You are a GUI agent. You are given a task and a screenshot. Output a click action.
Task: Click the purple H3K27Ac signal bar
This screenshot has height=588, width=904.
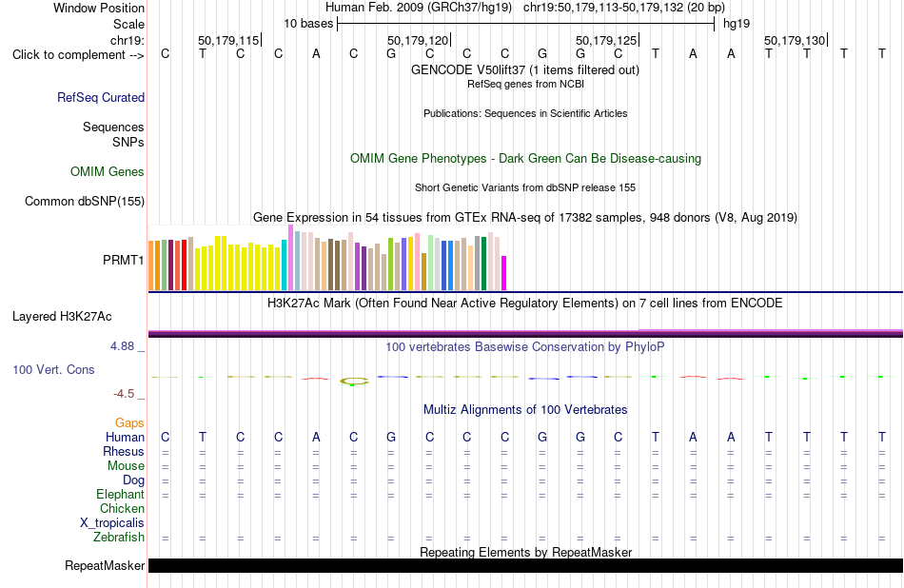[x=525, y=333]
